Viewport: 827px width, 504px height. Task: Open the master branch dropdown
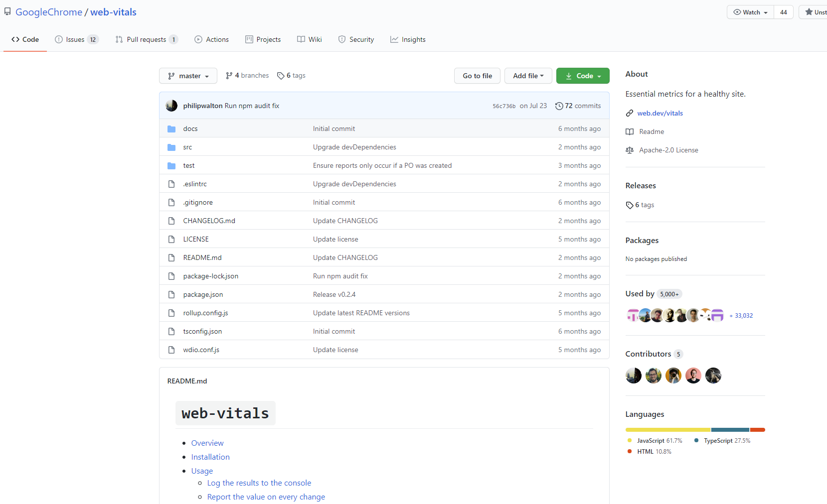click(x=188, y=76)
